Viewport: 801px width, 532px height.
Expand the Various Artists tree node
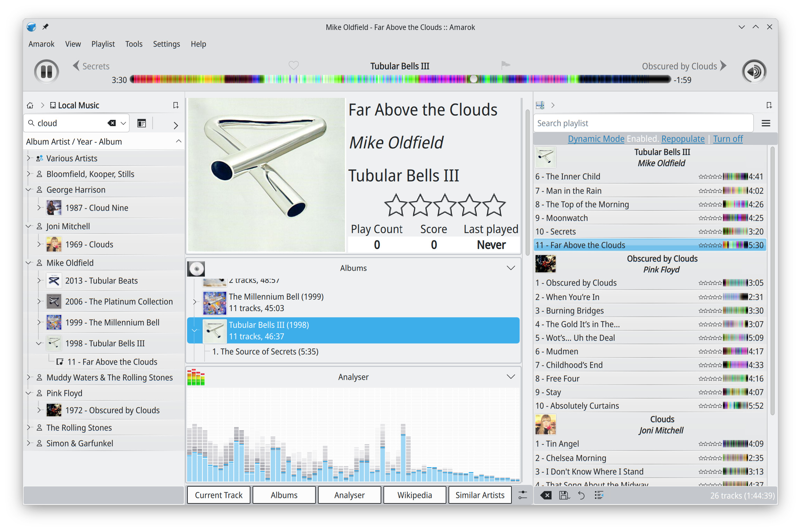(29, 158)
